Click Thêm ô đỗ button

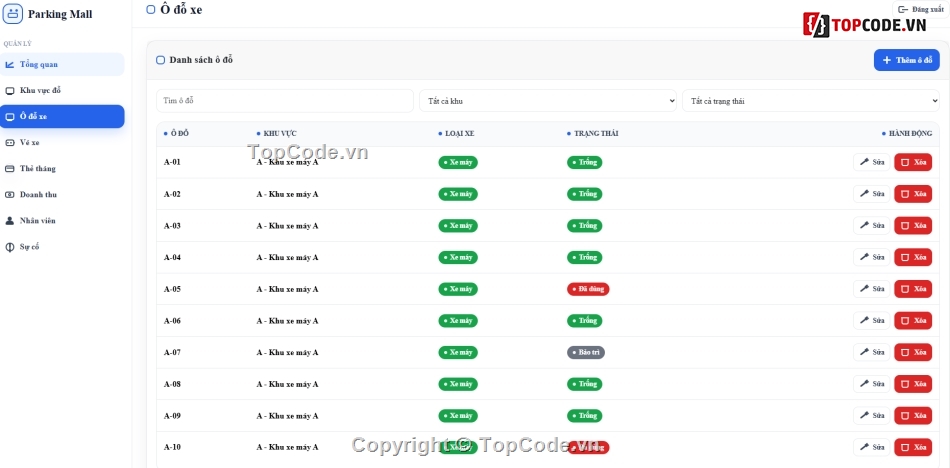(x=906, y=60)
